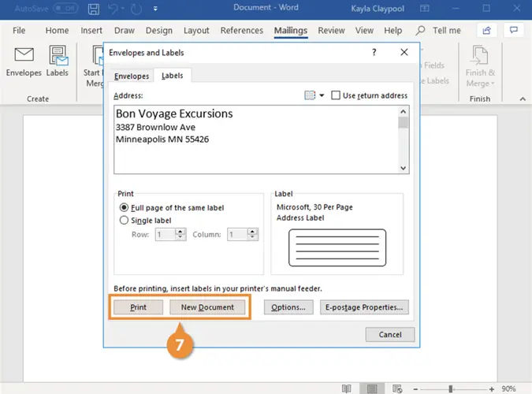
Task: Select the Single label radio option
Action: click(x=124, y=221)
